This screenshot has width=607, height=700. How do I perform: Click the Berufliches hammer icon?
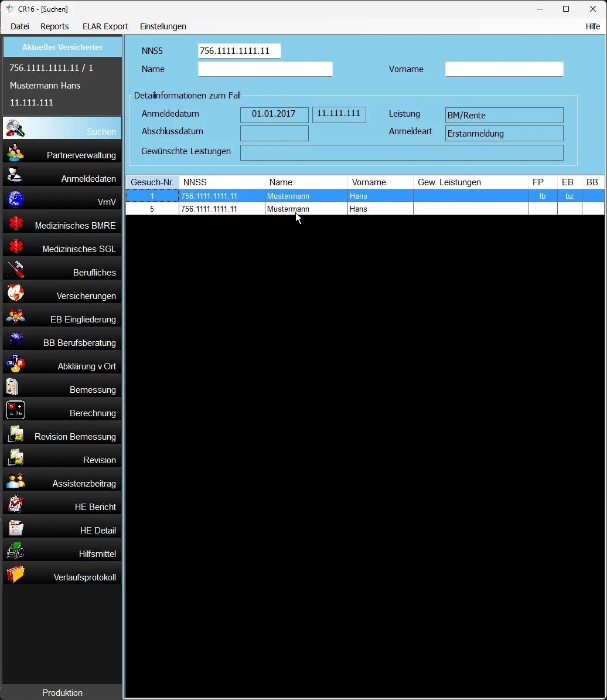point(15,269)
